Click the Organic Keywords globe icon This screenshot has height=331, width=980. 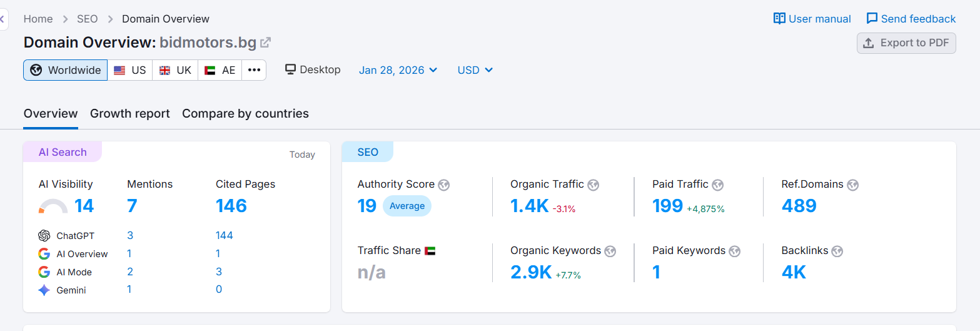(x=610, y=251)
